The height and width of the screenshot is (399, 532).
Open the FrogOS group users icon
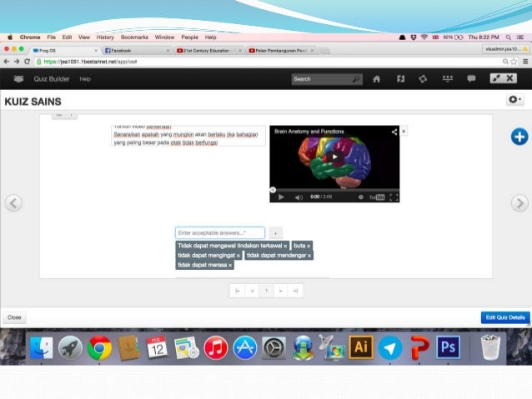(x=448, y=79)
